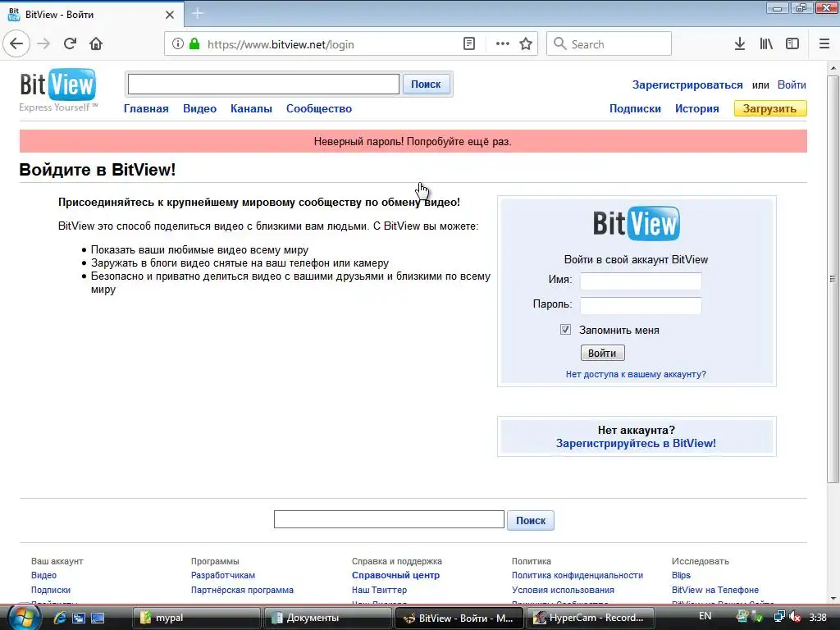Click the top search input box

(263, 84)
